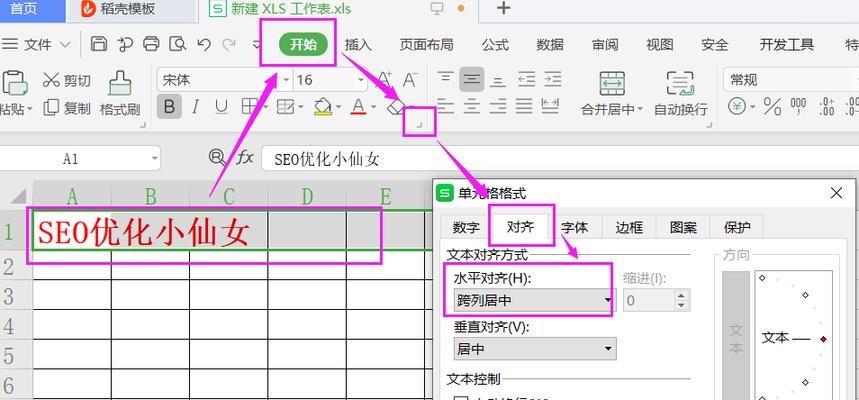The image size is (859, 400).
Task: Click the Justify alignment icon
Action: click(x=524, y=106)
